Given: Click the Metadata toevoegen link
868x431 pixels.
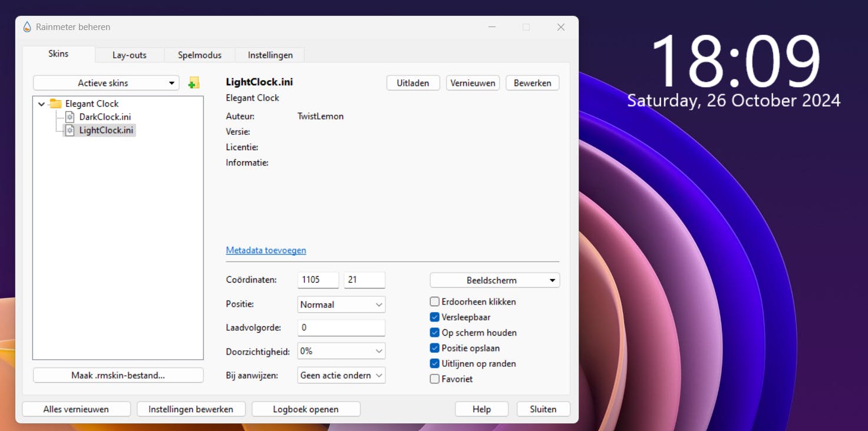Looking at the screenshot, I should pyautogui.click(x=266, y=250).
